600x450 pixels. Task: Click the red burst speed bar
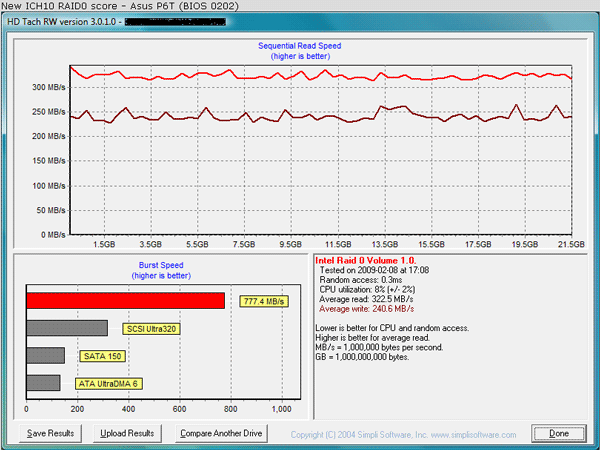point(126,301)
